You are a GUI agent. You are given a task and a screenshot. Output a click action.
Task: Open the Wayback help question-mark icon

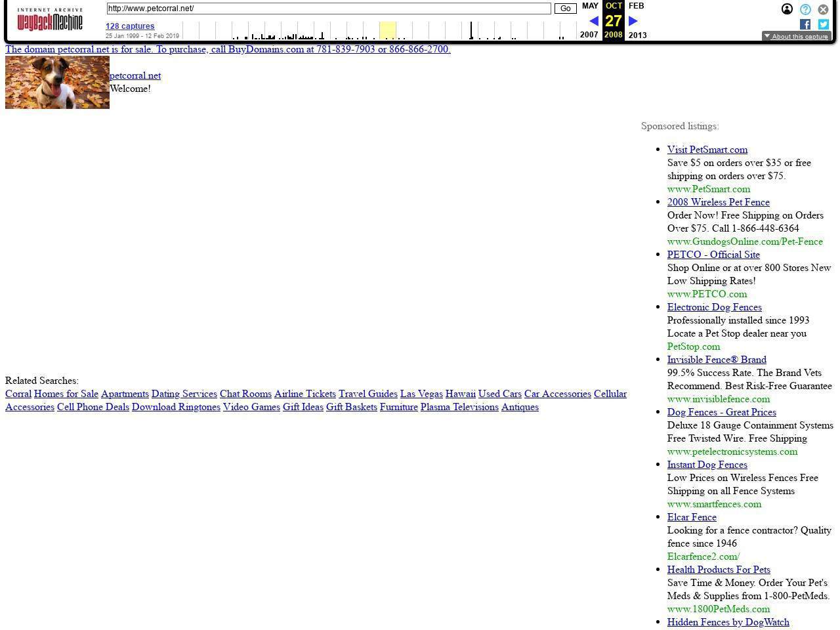[x=805, y=9]
